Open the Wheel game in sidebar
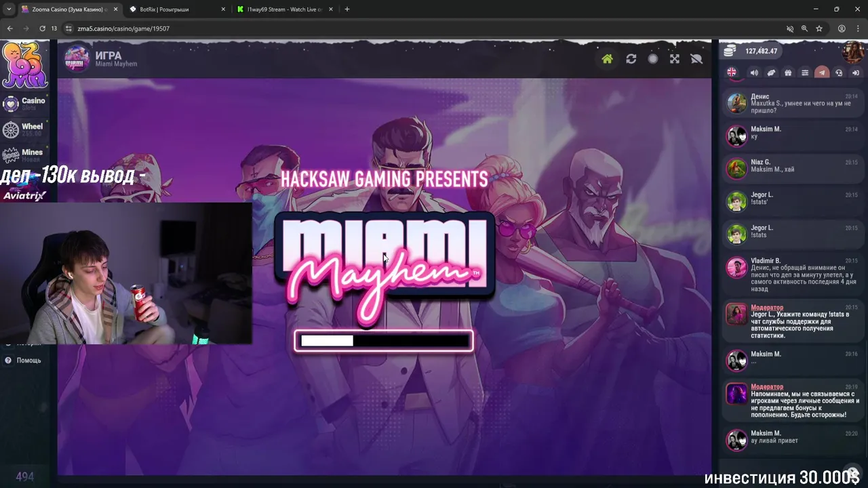Screen dimensions: 868x488 click(x=24, y=129)
